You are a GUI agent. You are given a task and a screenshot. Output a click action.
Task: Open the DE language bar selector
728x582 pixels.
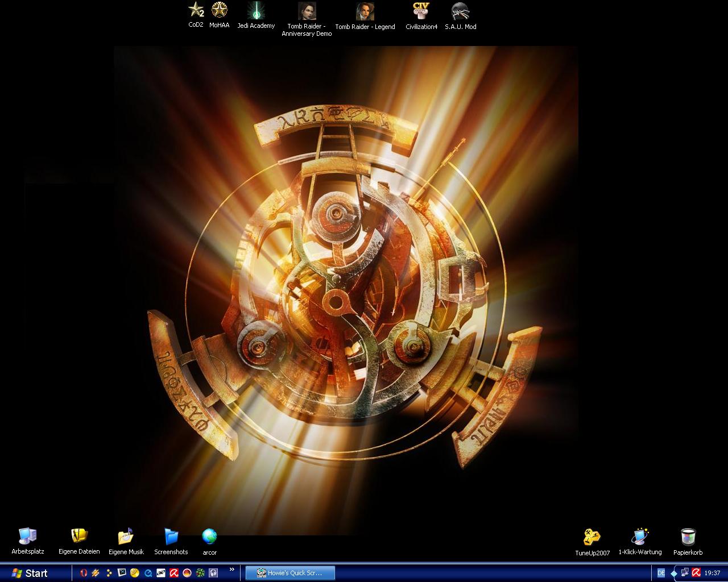[x=661, y=573]
